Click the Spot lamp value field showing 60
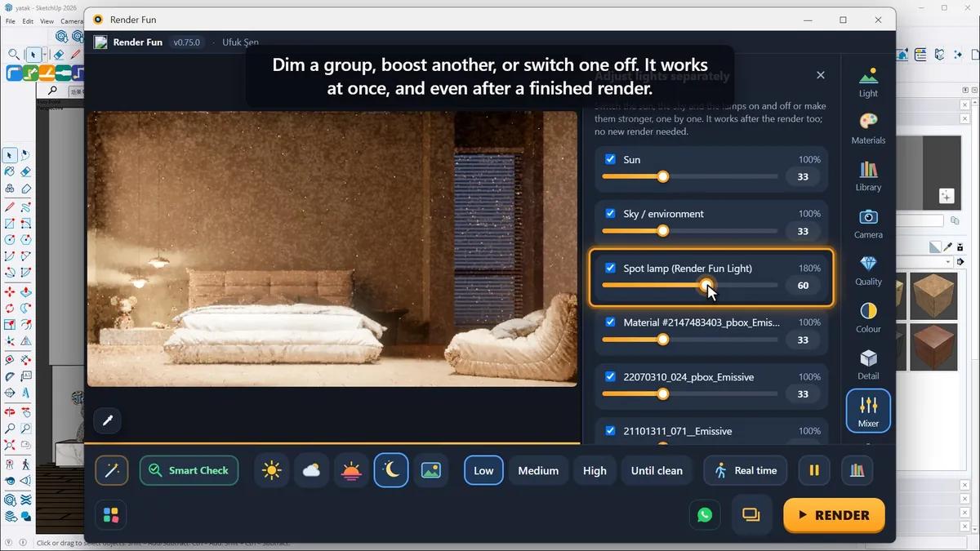980x551 pixels. click(x=803, y=286)
